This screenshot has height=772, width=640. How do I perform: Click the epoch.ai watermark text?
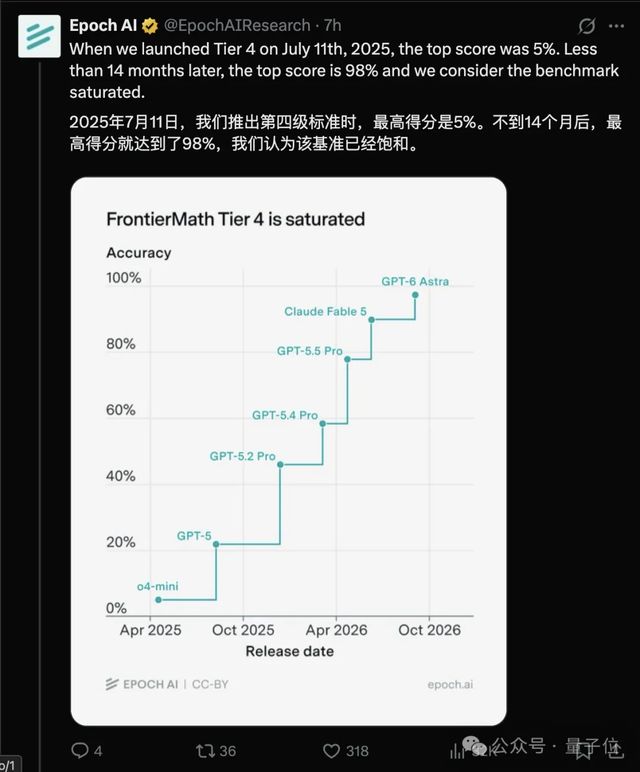pos(450,684)
